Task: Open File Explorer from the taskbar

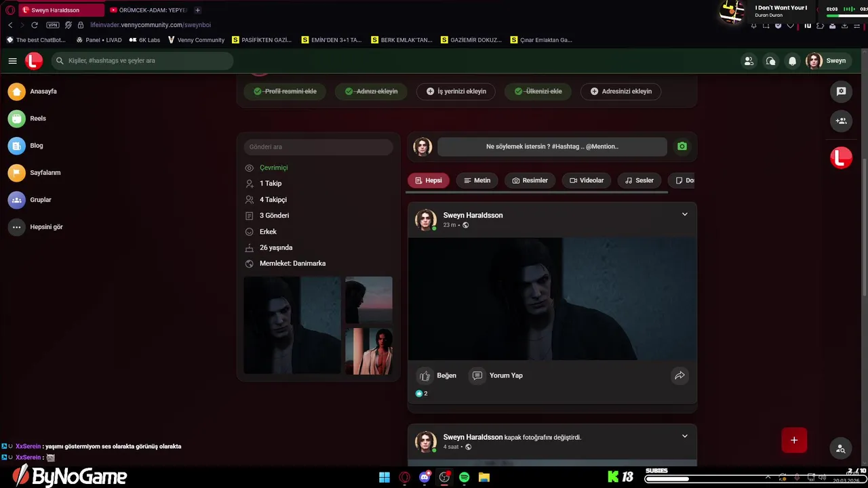Action: click(x=484, y=477)
